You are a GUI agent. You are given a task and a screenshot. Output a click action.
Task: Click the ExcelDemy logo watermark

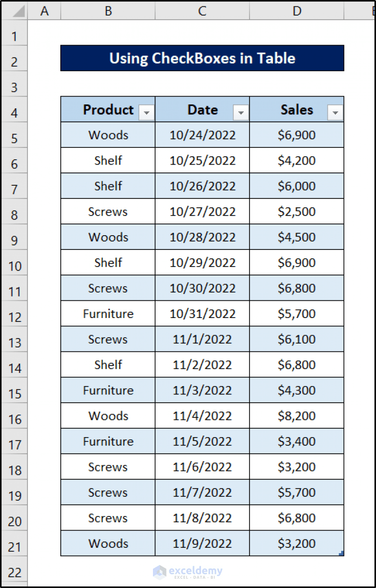click(x=188, y=571)
